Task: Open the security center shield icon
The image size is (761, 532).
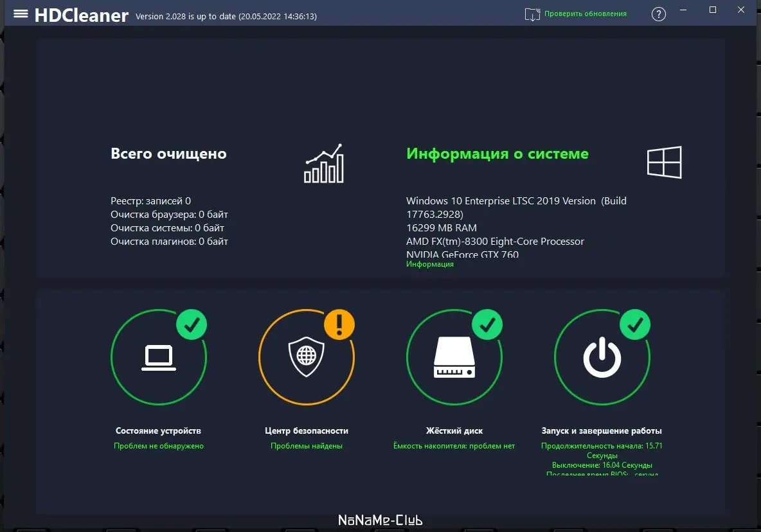Action: click(x=306, y=357)
